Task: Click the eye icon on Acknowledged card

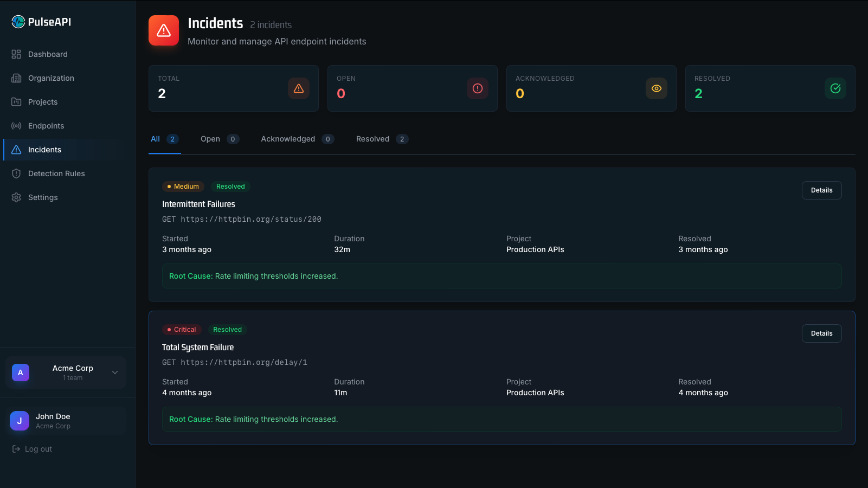Action: 657,88
